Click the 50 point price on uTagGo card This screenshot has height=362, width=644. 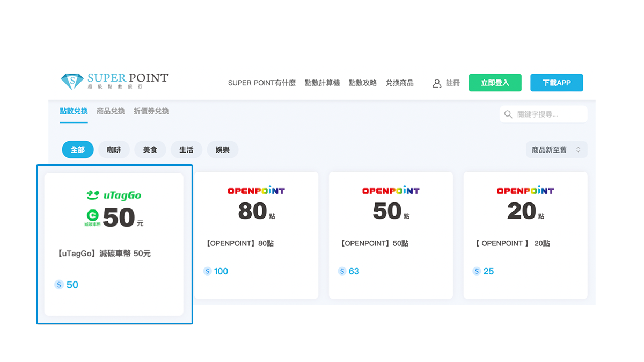(72, 285)
